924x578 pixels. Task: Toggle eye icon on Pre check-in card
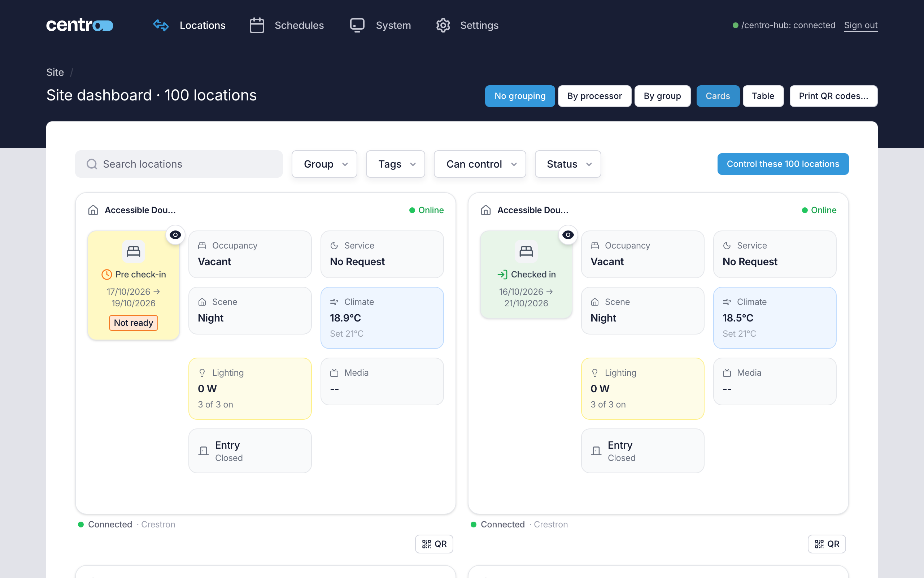tap(175, 235)
